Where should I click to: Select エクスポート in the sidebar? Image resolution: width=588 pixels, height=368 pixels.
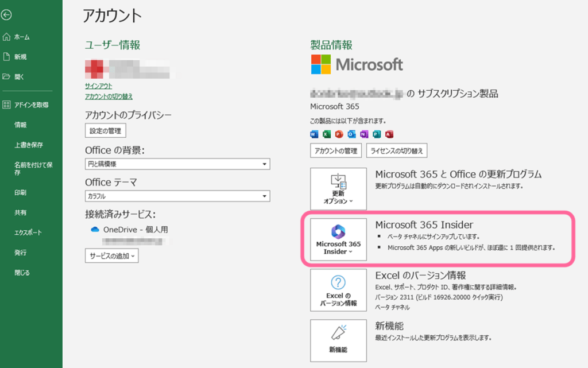click(28, 233)
